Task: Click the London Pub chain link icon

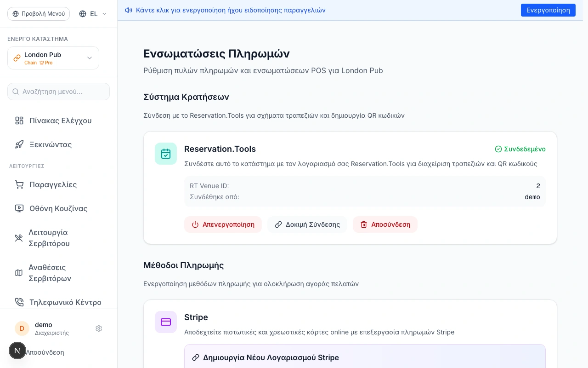Action: tap(17, 58)
